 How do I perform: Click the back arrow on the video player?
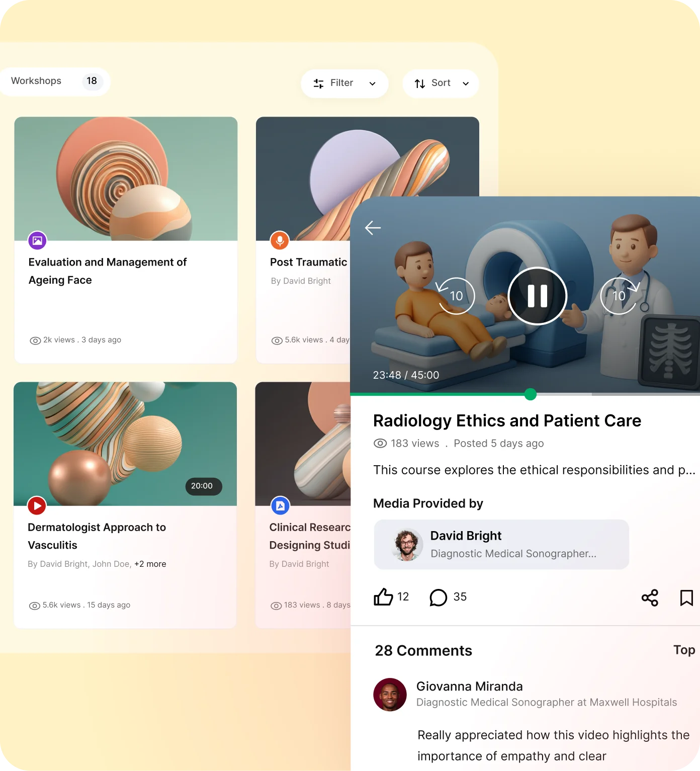(373, 228)
